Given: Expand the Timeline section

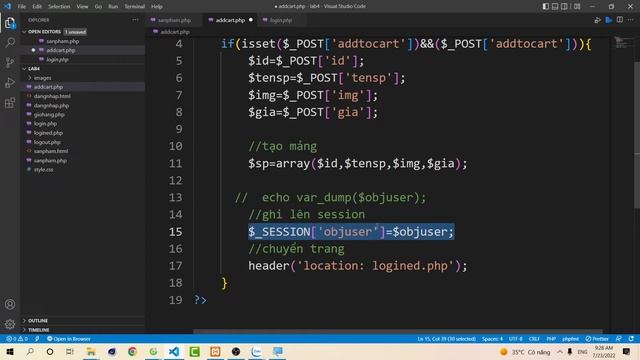Looking at the screenshot, I should tap(38, 329).
